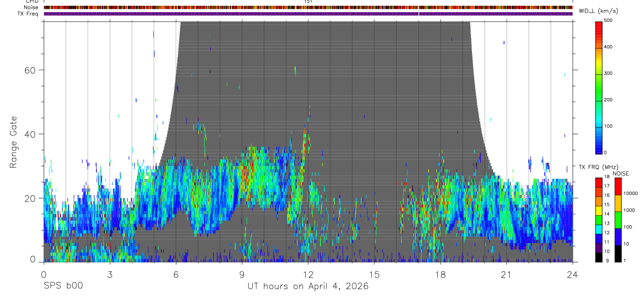
Task: Click the 'UT hours on April 4, 2026' axis title
Action: click(x=308, y=287)
